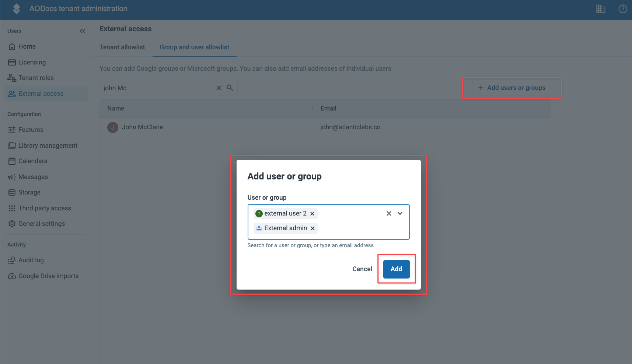Click the external user 2 chip avatar
Screen dimensions: 632x364
pyautogui.click(x=259, y=214)
